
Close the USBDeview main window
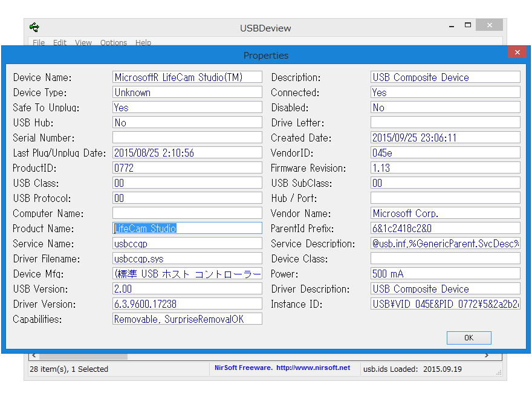pos(489,25)
